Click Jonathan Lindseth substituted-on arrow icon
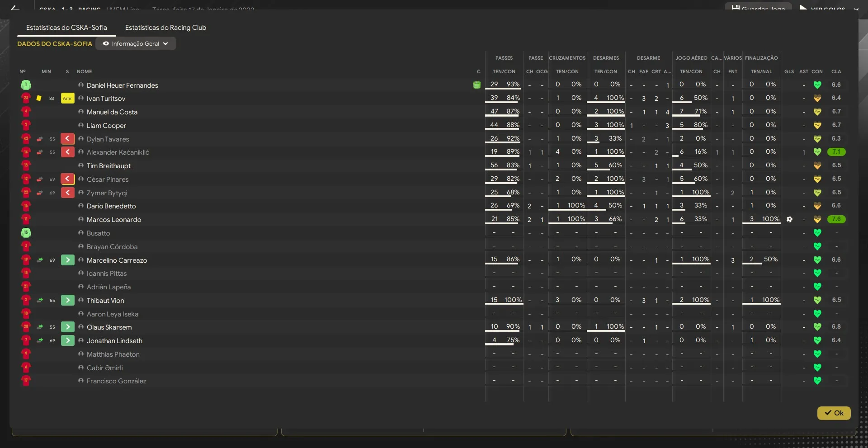 [67, 340]
